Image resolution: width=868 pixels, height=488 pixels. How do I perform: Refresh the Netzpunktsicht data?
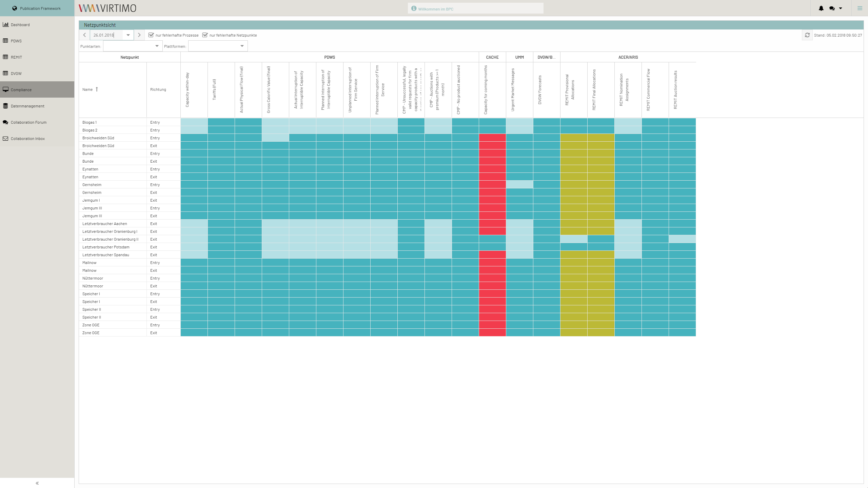807,35
